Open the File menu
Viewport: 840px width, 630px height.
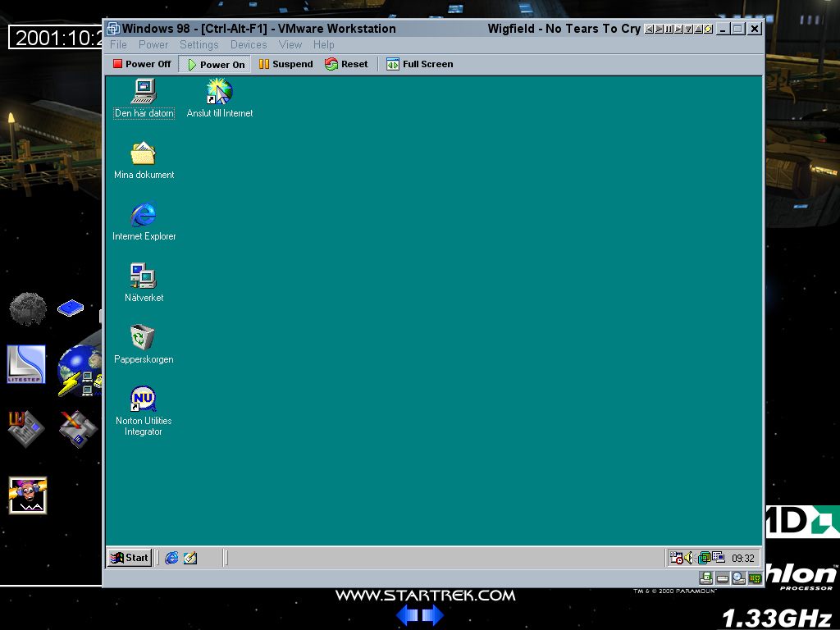(118, 44)
